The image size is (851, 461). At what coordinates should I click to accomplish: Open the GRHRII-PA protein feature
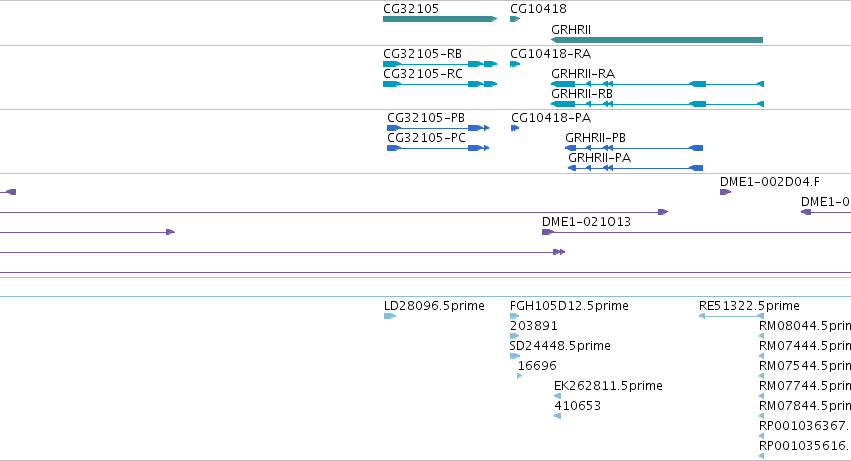[x=636, y=168]
